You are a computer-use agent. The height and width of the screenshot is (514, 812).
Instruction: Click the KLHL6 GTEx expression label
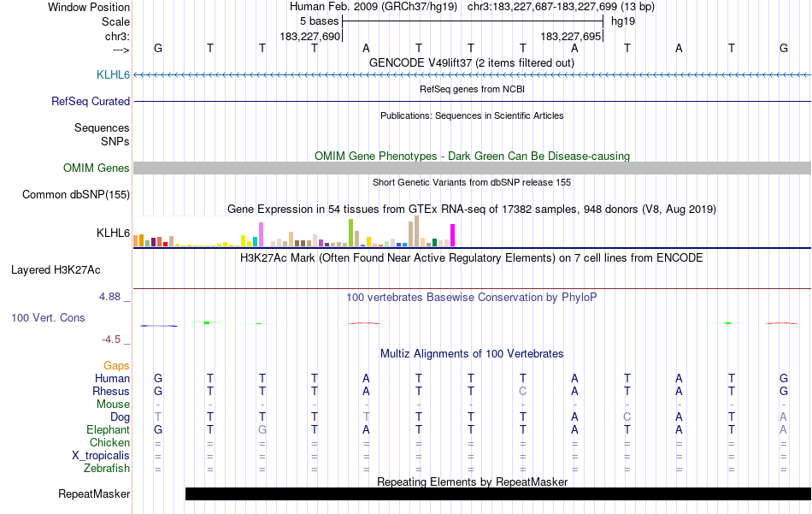click(113, 233)
